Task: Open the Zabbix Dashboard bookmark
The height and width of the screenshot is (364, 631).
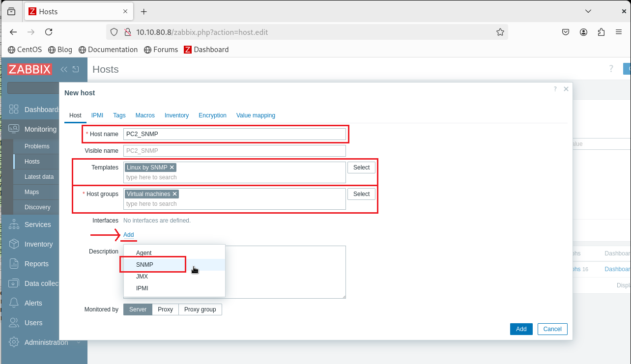Action: (206, 50)
